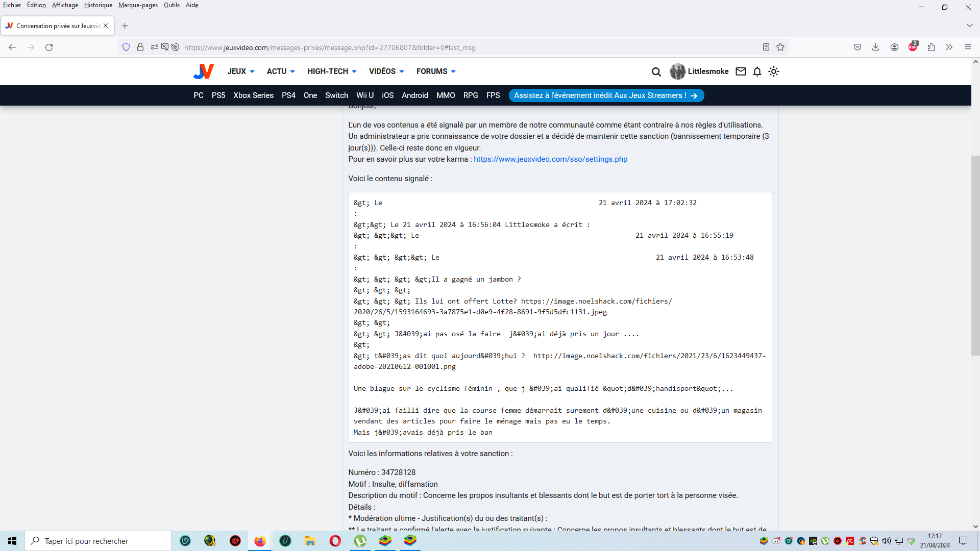Open the Firefox hamburger menu
980x551 pixels.
click(x=967, y=47)
